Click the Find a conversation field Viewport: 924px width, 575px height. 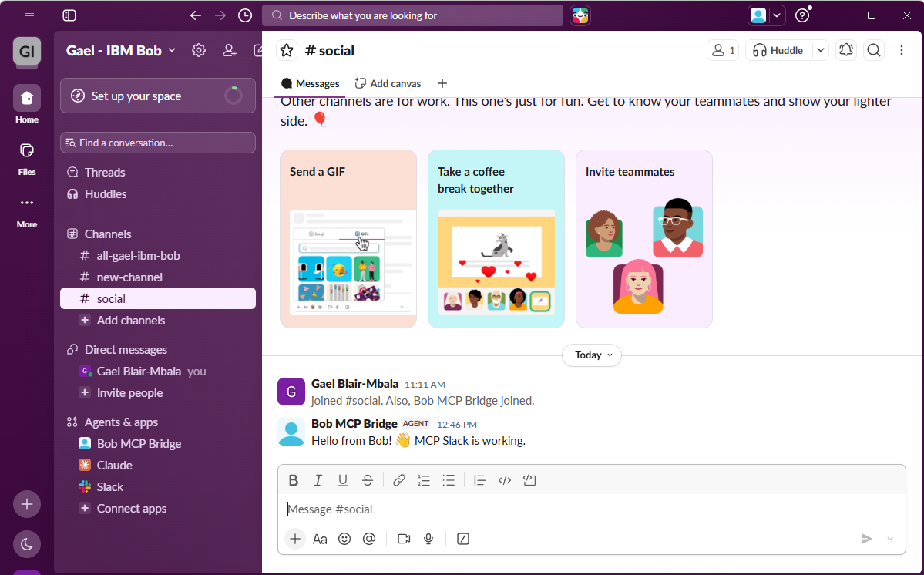(x=158, y=143)
